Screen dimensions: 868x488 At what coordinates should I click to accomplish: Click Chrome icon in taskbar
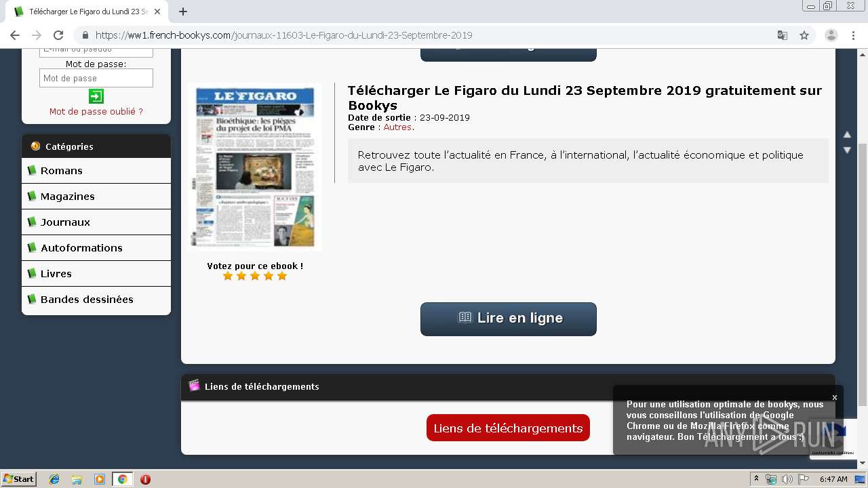(x=122, y=479)
